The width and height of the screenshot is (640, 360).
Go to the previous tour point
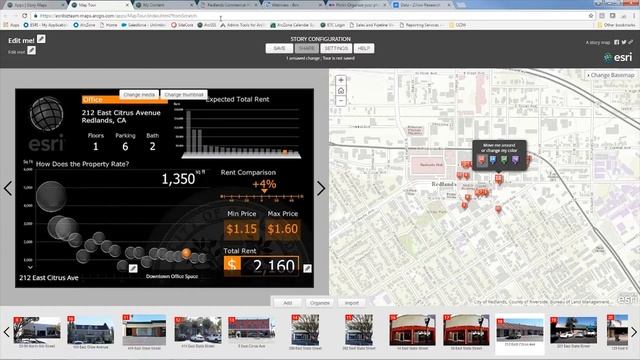(8, 188)
